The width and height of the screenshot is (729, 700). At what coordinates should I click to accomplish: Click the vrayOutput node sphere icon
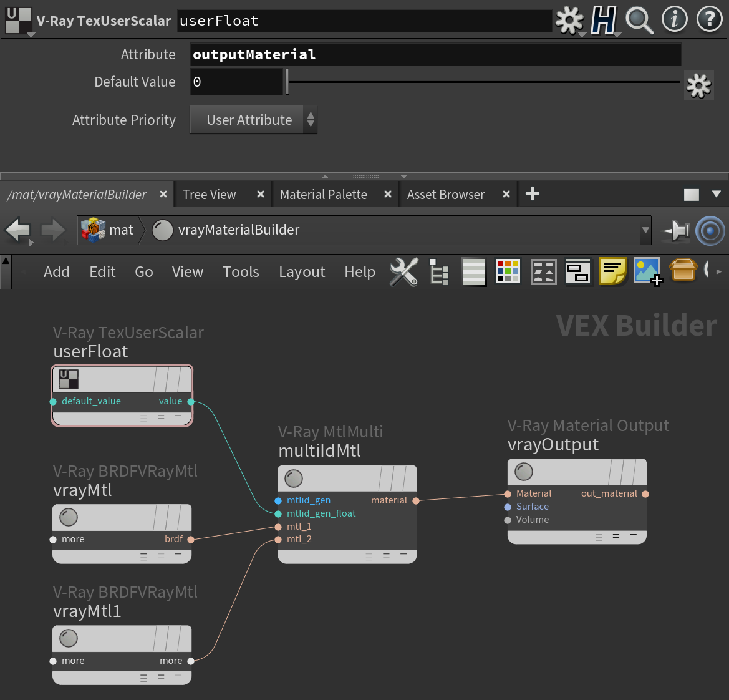pos(524,472)
